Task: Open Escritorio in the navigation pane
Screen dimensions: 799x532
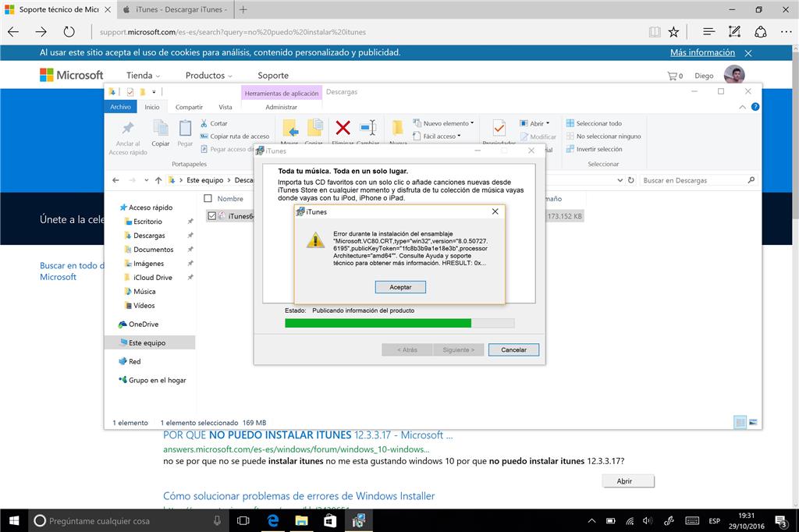Action: coord(144,222)
